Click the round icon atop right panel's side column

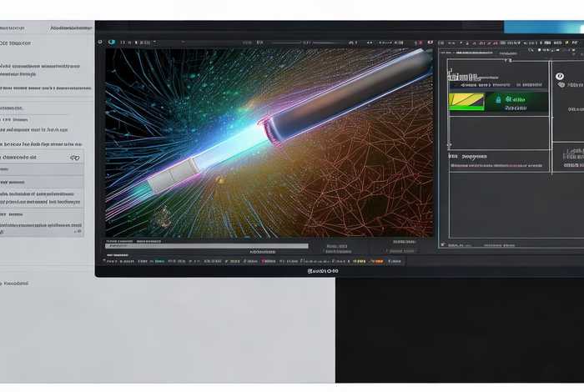point(560,76)
